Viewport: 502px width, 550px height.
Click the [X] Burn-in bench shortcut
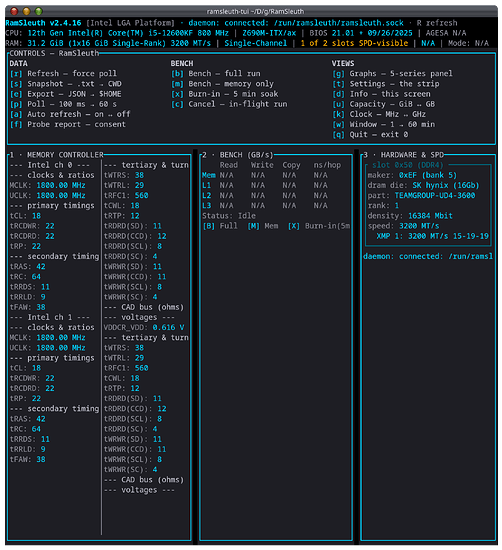pyautogui.click(x=319, y=226)
